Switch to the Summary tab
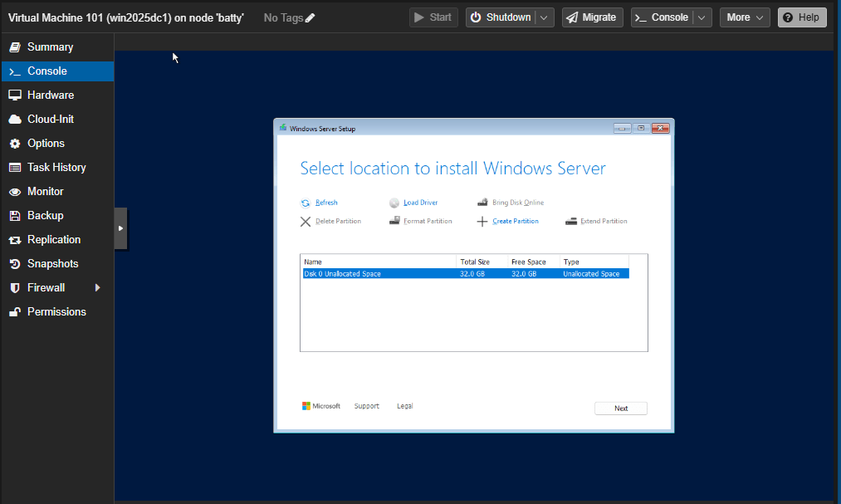841x504 pixels. coord(50,46)
